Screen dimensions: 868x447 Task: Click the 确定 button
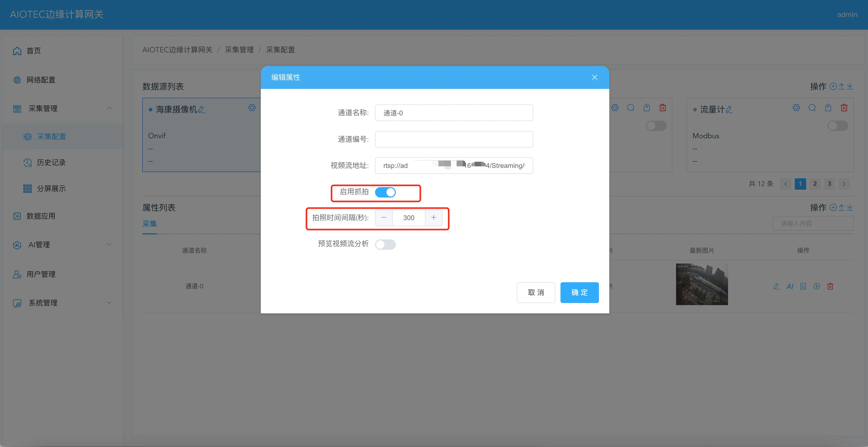pos(579,292)
